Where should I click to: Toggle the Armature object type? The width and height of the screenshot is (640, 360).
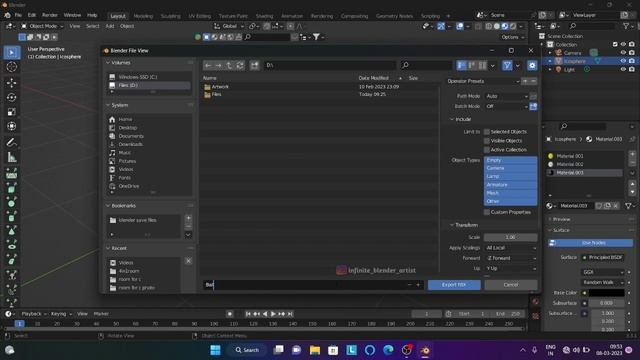pyautogui.click(x=510, y=185)
